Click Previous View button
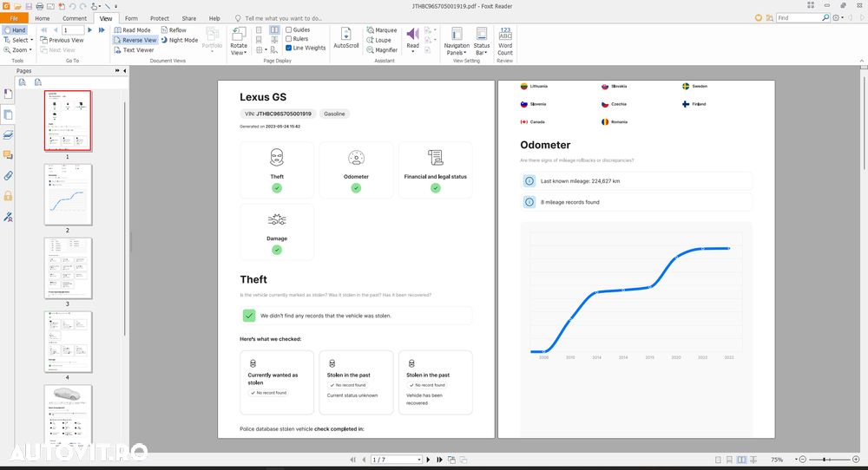The width and height of the screenshot is (868, 470). (x=62, y=40)
